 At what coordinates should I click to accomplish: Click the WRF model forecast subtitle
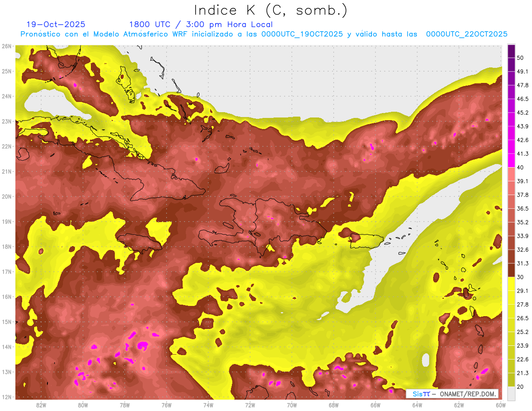pyautogui.click(x=264, y=34)
